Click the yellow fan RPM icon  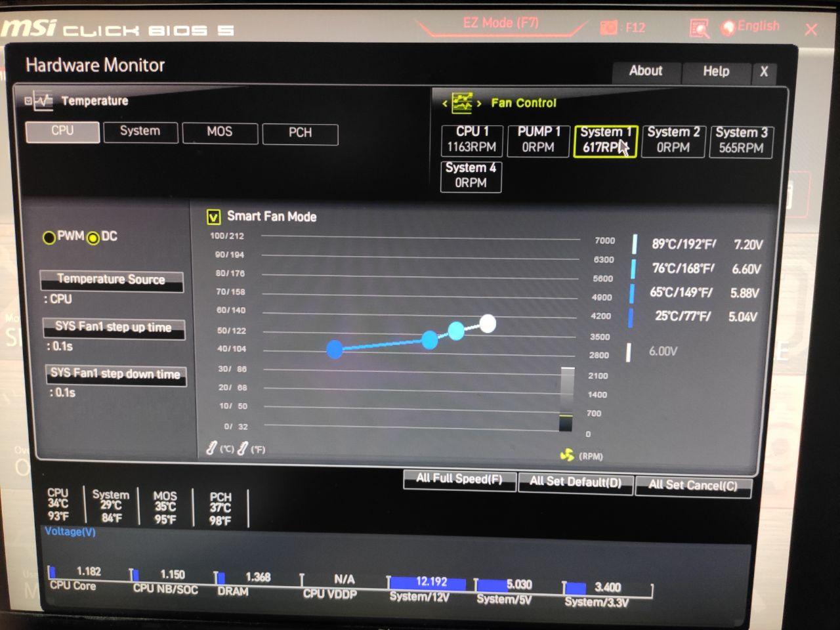click(568, 455)
